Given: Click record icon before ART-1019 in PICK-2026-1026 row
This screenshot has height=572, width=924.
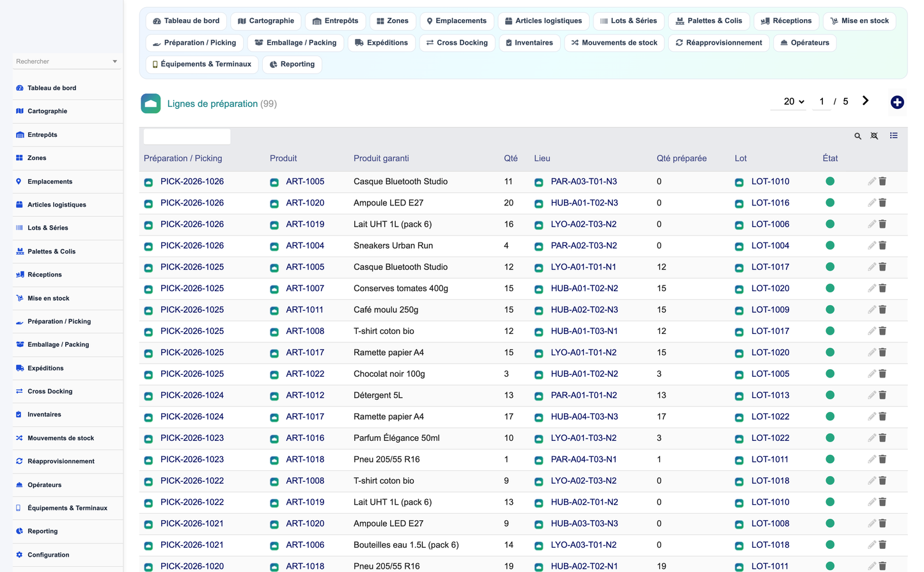Looking at the screenshot, I should (274, 225).
